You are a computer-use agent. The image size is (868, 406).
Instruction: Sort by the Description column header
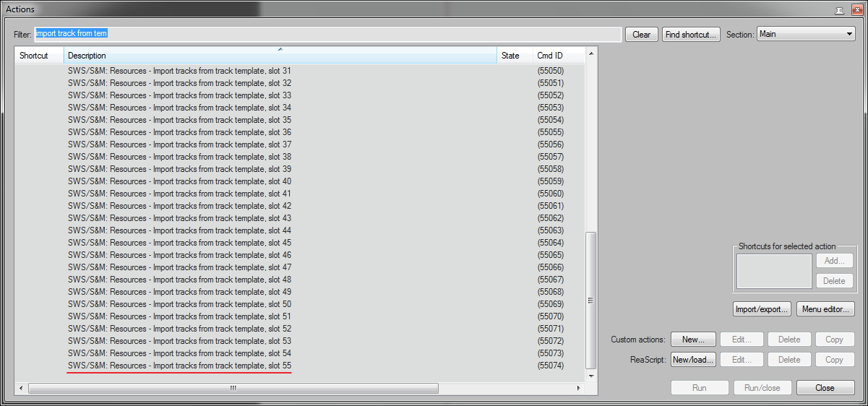[x=280, y=56]
